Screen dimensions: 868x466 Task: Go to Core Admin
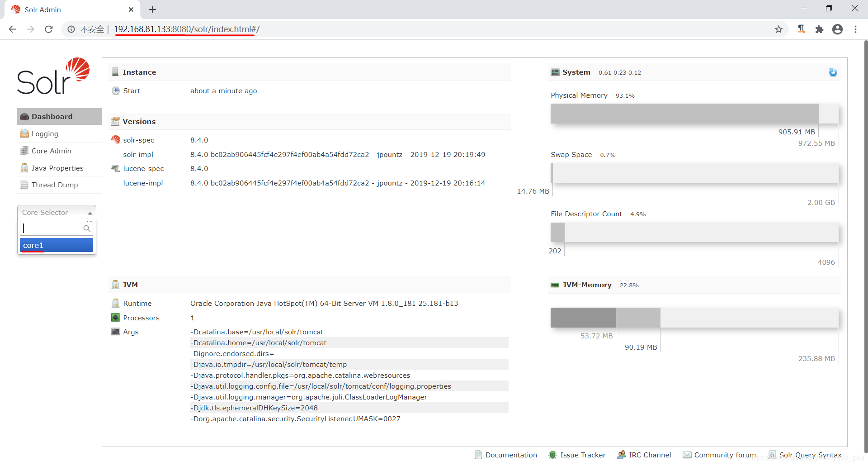(x=51, y=151)
